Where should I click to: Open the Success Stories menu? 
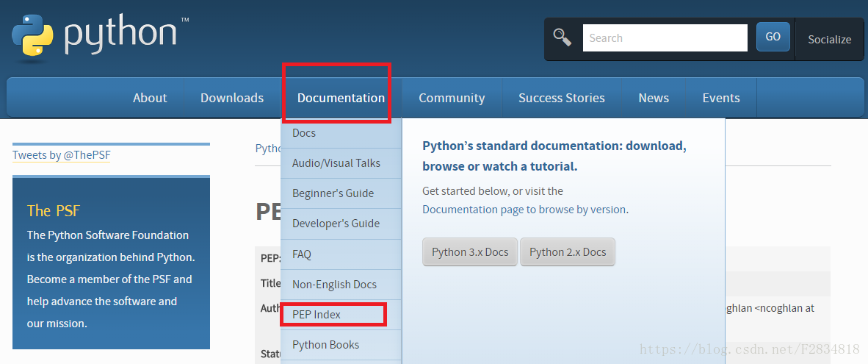tap(561, 98)
